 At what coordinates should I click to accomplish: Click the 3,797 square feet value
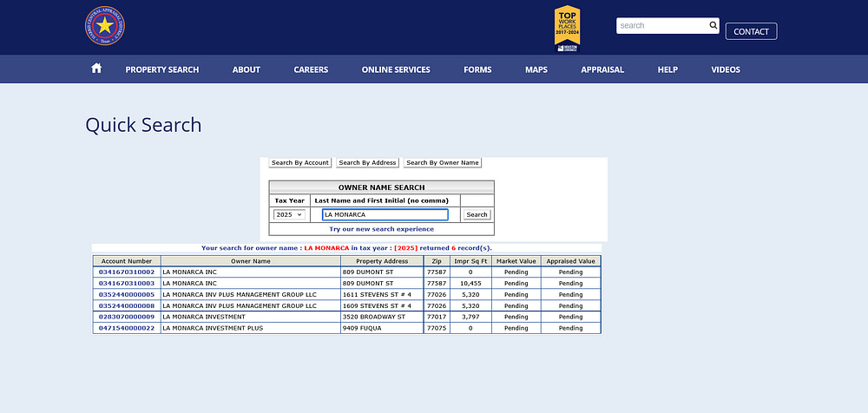pos(470,317)
